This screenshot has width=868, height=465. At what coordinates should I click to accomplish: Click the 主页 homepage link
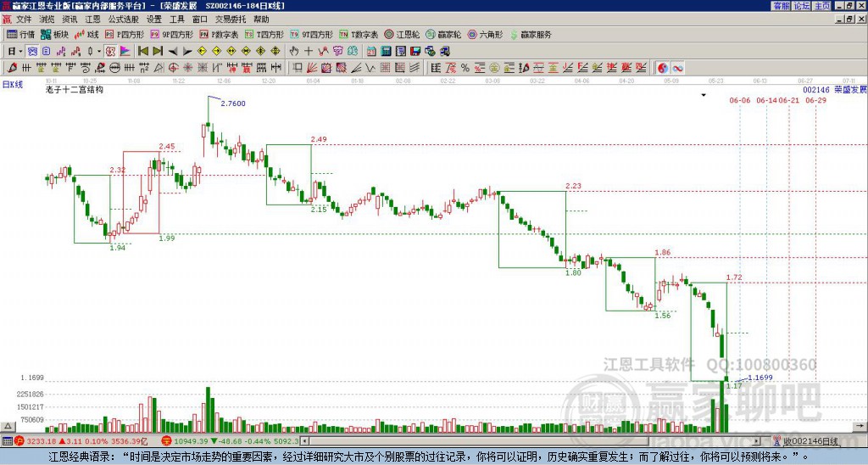[x=821, y=6]
